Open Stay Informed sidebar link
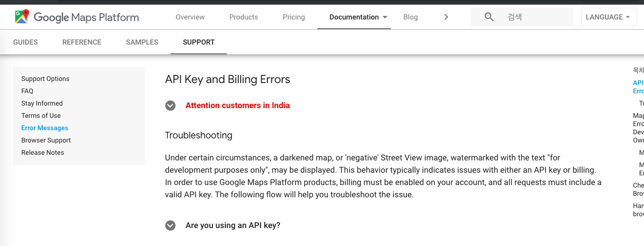Screen dimensions: 644x246 coord(42,104)
